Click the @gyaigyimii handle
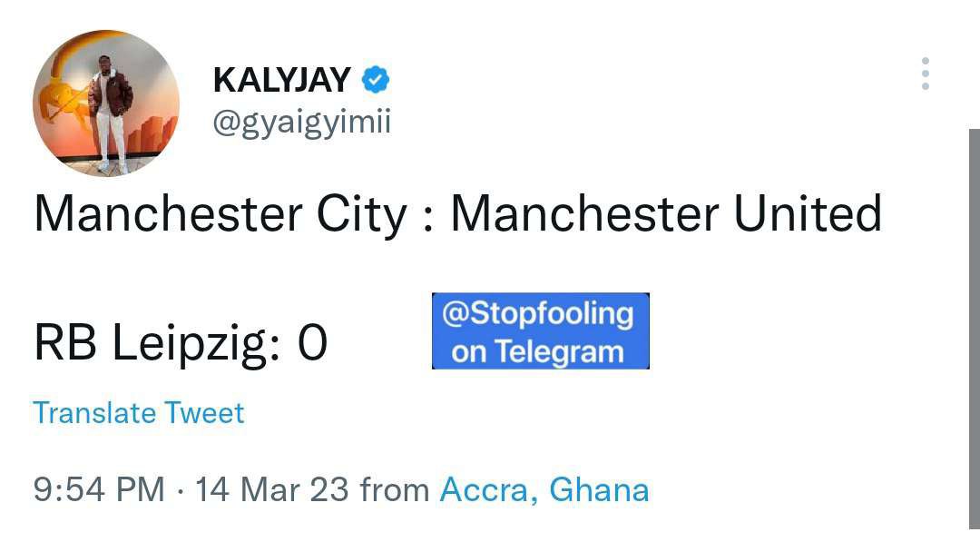Screen dimensions: 980x542 pyautogui.click(x=302, y=122)
